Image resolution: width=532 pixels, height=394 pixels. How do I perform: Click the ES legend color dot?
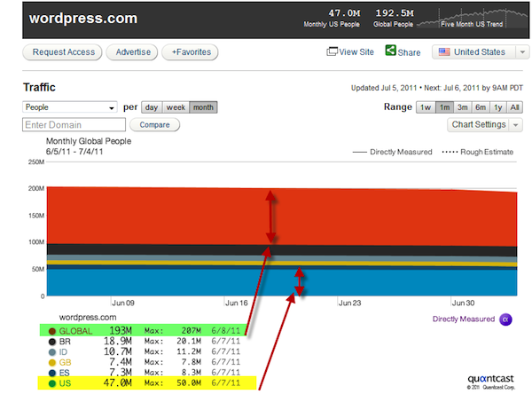pos(52,373)
